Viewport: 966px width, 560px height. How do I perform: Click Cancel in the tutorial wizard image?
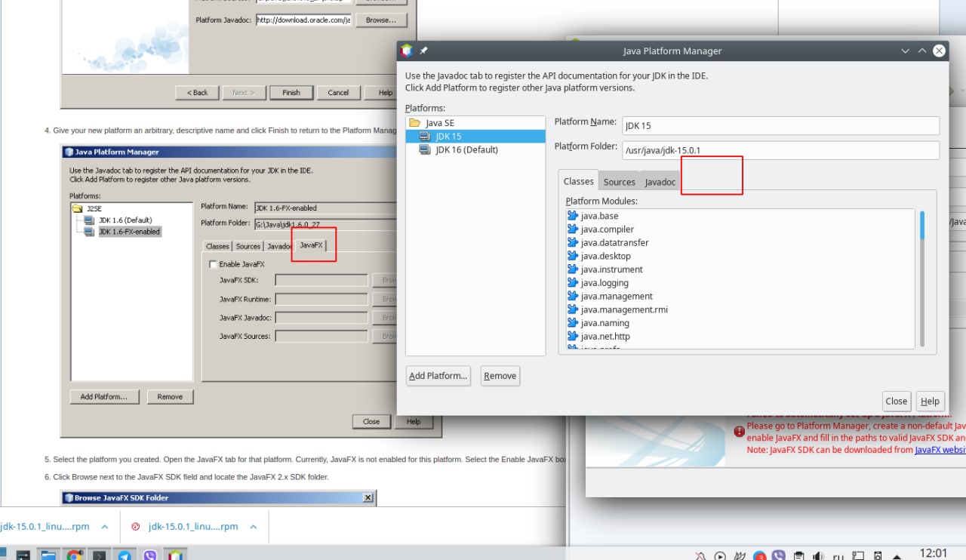click(x=338, y=93)
